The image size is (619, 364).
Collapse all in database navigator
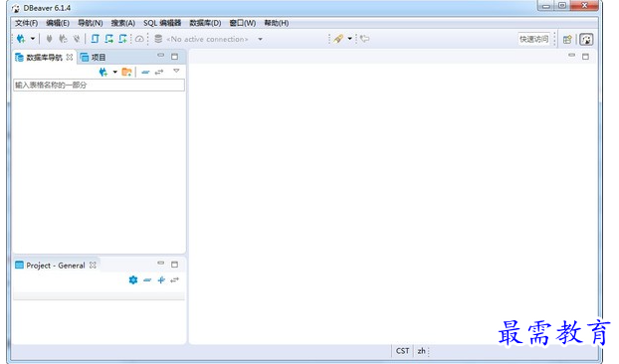click(145, 73)
